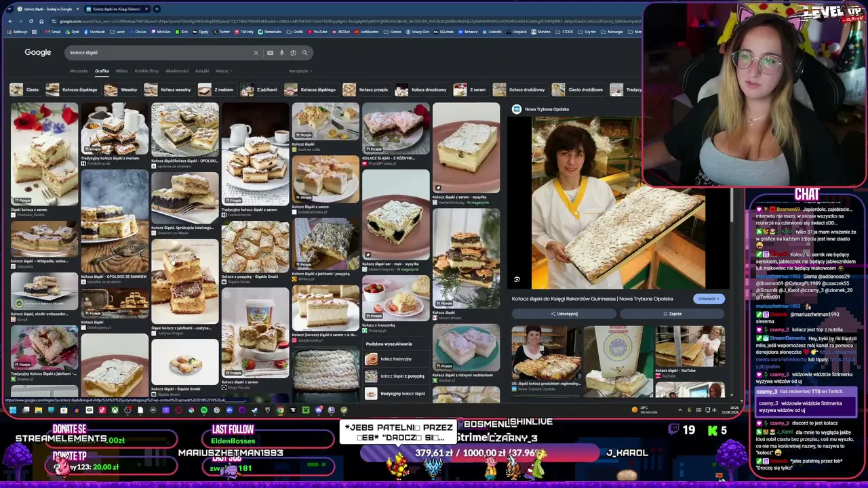Go back with the browser back arrow
The image size is (868, 488).
(9, 21)
